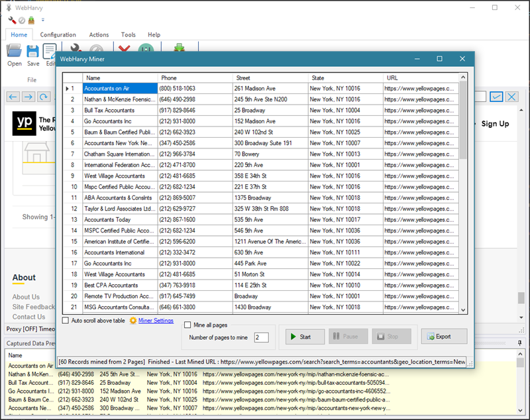This screenshot has width=530, height=420.
Task: Enable Auto scroll above table checkbox
Action: (66, 321)
